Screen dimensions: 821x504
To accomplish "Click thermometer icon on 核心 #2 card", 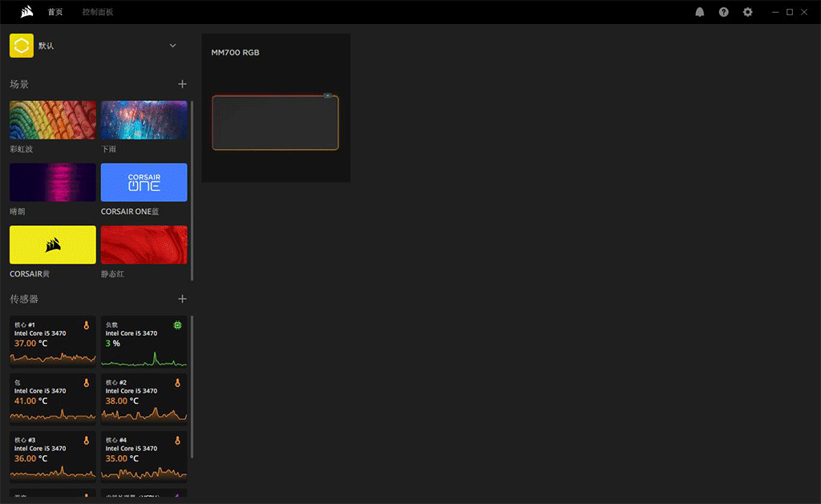I will [177, 383].
